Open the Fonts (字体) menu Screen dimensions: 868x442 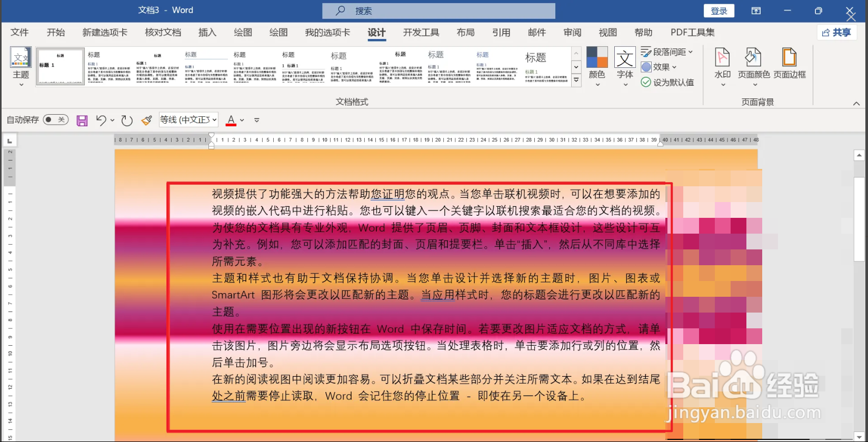[625, 67]
